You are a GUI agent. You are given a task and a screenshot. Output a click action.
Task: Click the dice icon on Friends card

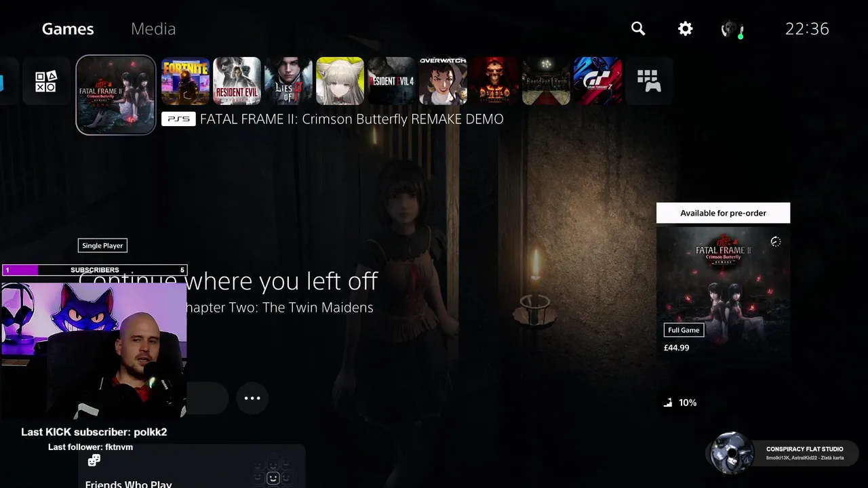pos(94,461)
